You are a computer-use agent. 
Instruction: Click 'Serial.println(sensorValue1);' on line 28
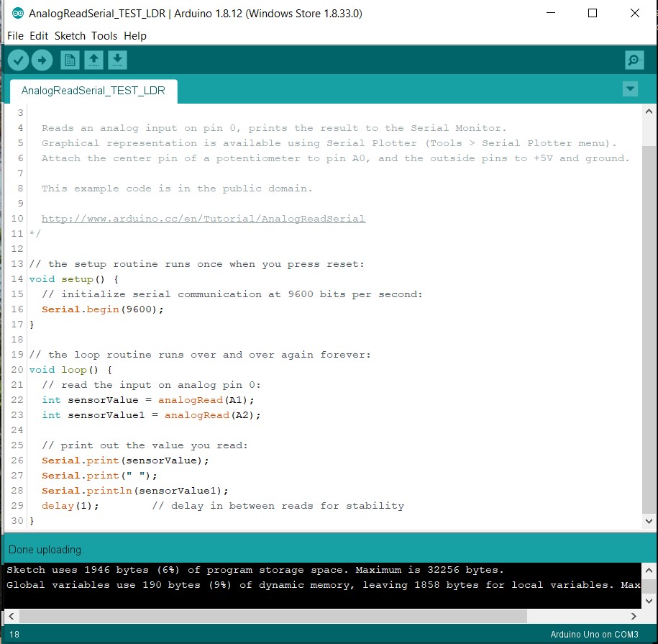(135, 491)
